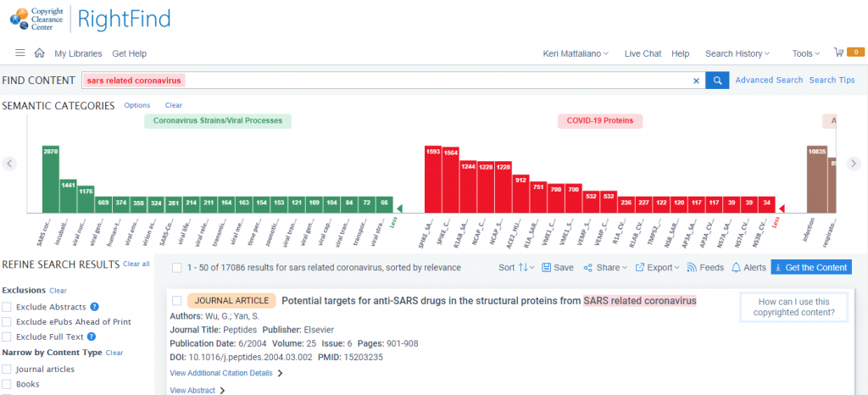Viewport: 868px width, 395px height.
Task: Clear the Exclusions filters
Action: pos(58,291)
